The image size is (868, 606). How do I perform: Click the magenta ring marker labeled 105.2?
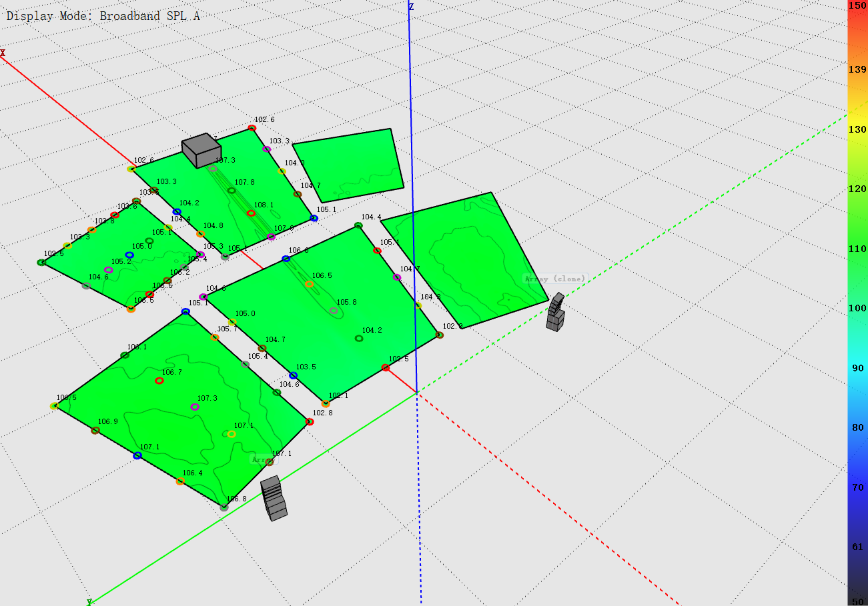(108, 270)
